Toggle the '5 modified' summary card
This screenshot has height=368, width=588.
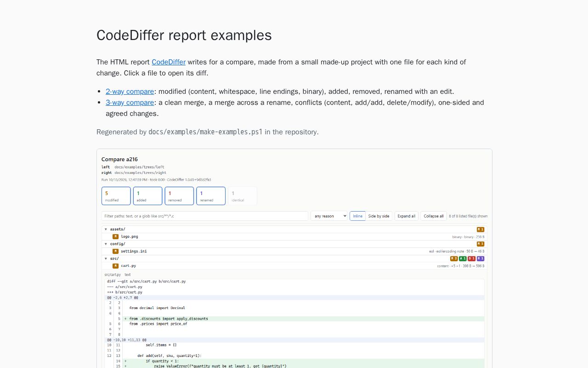[x=116, y=196]
